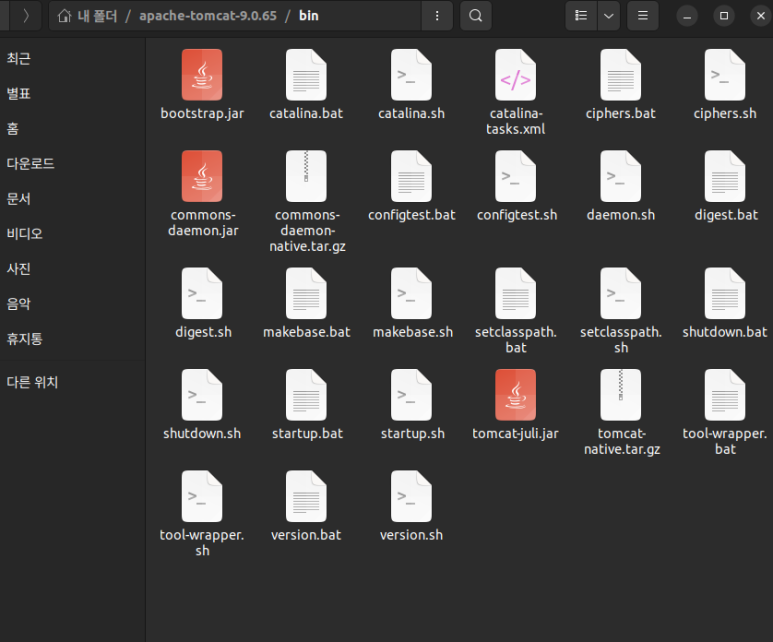The width and height of the screenshot is (773, 642).
Task: Select the setclasspath.sh script icon
Action: click(x=621, y=294)
